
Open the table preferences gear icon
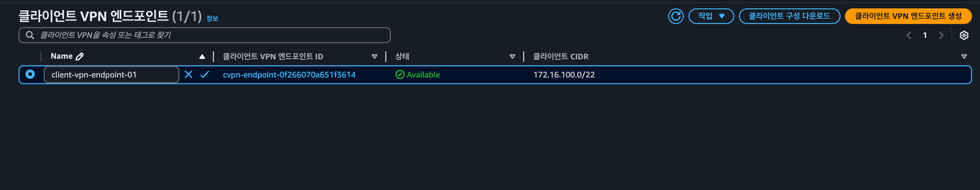point(964,35)
